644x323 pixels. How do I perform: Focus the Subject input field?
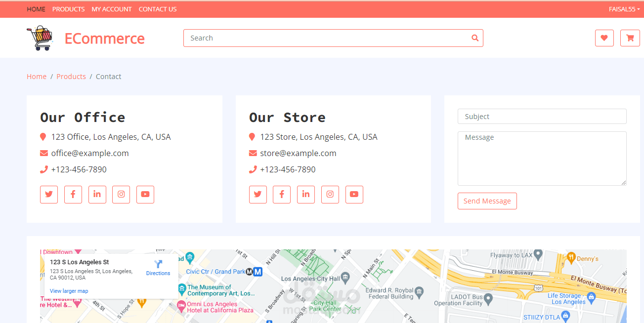(x=542, y=117)
